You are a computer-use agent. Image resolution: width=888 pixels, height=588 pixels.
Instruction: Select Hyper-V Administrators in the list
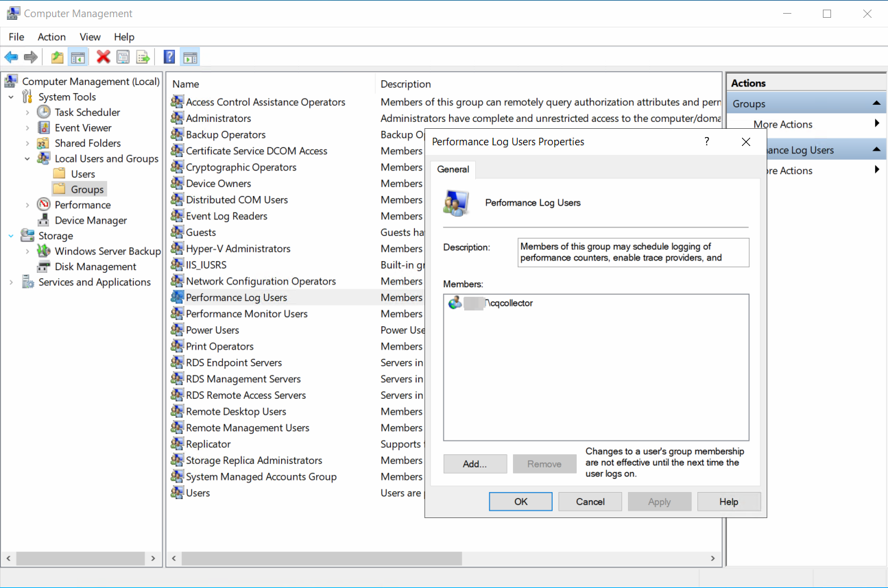click(x=238, y=249)
